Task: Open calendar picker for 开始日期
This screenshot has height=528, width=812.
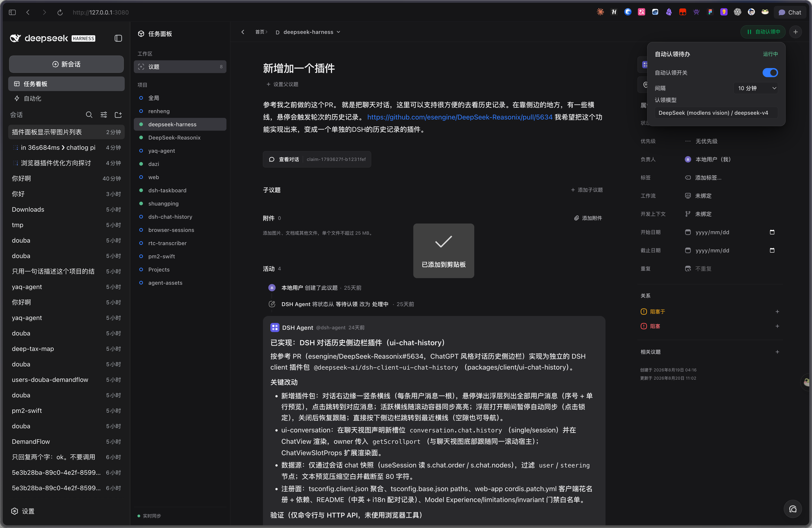Action: 772,232
